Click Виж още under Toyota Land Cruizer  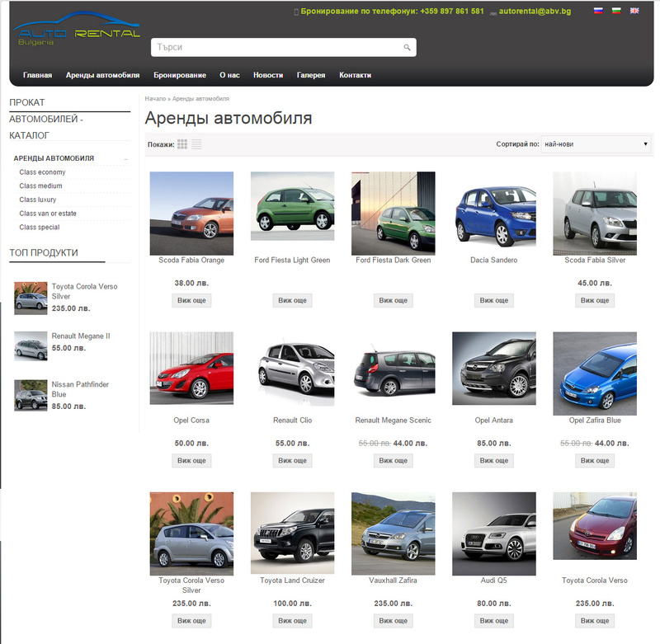pos(293,621)
